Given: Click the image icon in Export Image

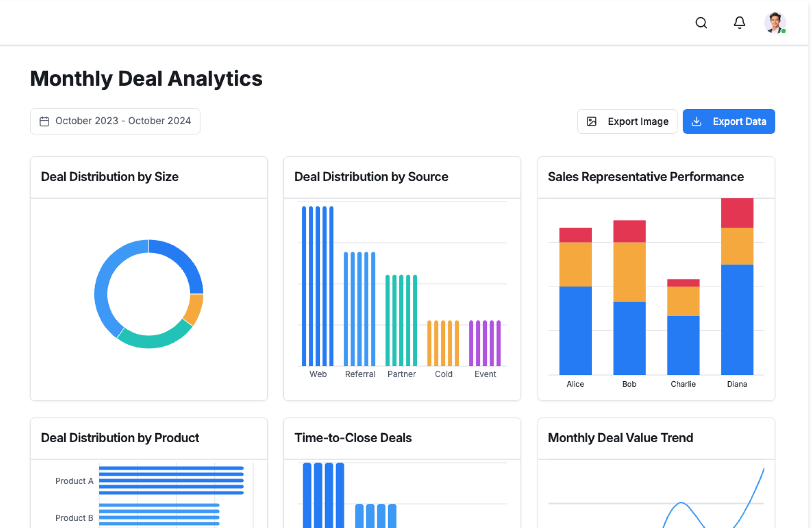Looking at the screenshot, I should [591, 122].
